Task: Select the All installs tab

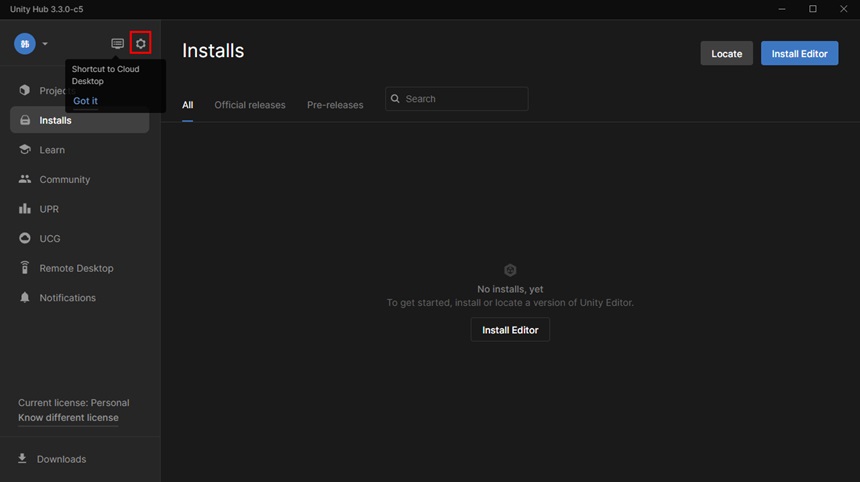Action: pyautogui.click(x=188, y=105)
